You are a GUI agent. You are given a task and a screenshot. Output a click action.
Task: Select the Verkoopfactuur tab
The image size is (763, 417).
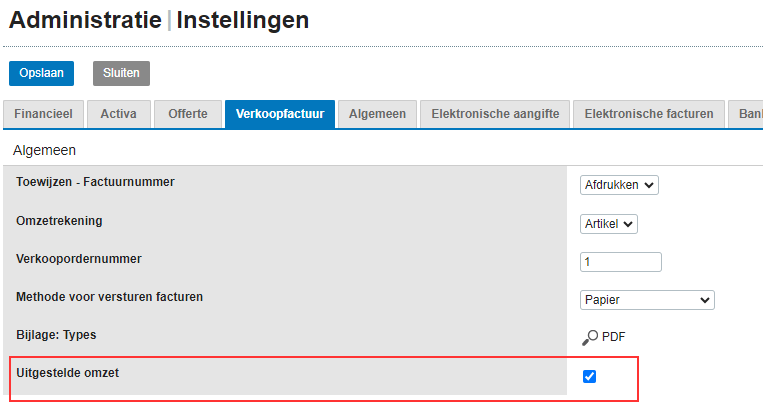click(280, 114)
